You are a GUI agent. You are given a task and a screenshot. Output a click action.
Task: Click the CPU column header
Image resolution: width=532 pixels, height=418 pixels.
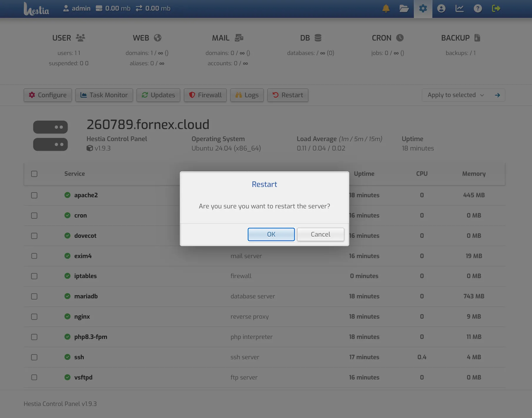click(x=422, y=173)
